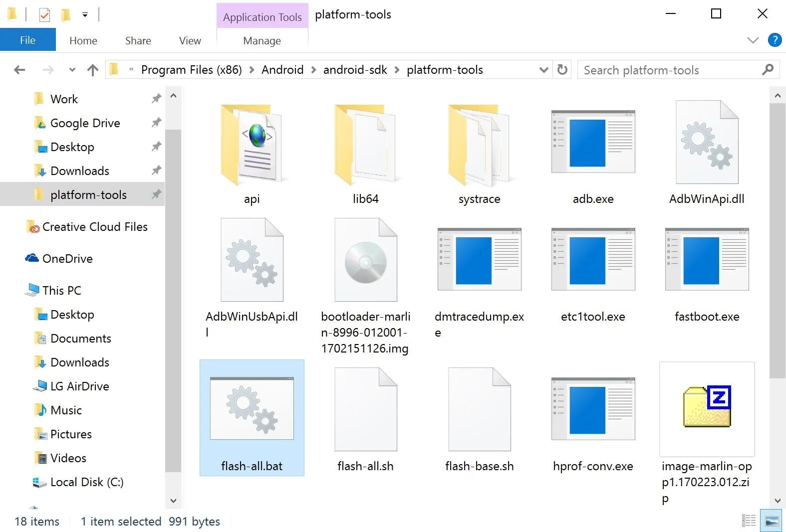The image size is (786, 532).
Task: Select the flash-all.bat file icon
Action: (252, 409)
